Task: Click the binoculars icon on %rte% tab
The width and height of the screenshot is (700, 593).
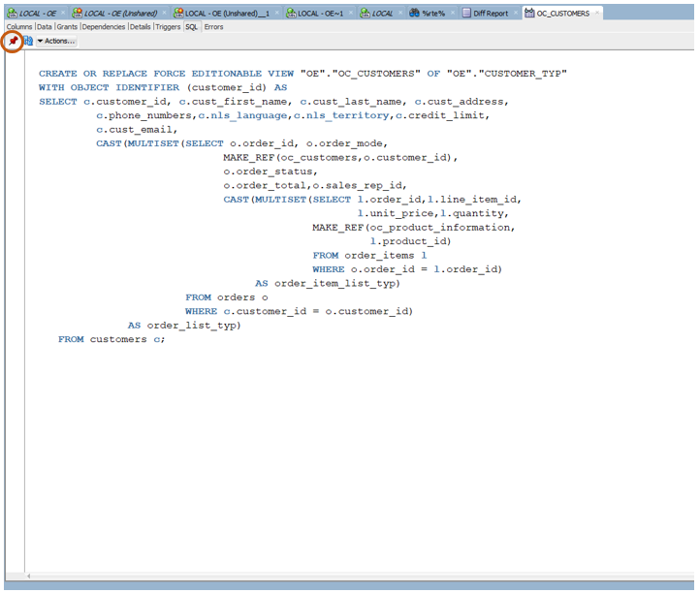Action: pos(414,13)
